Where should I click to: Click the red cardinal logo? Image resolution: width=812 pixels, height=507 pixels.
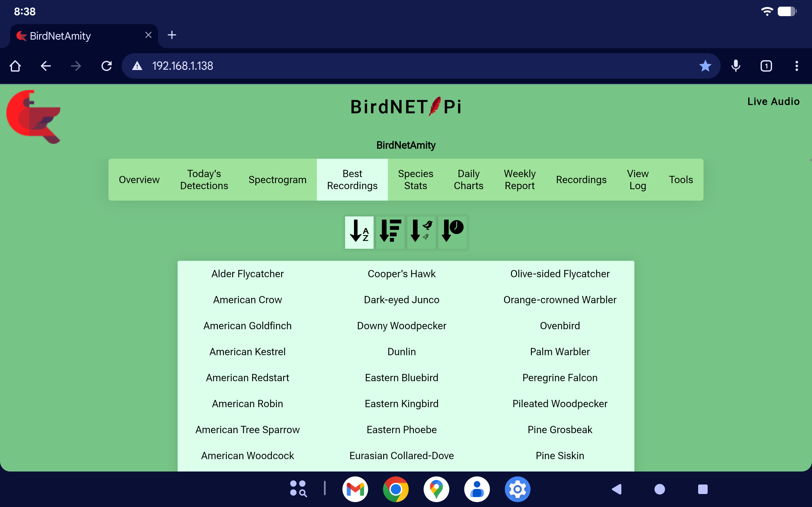(x=34, y=116)
